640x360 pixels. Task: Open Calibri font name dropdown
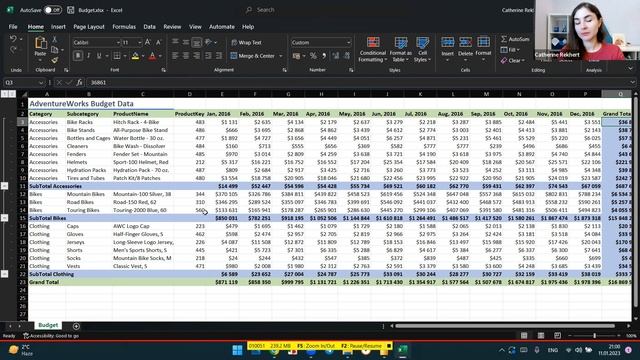pyautogui.click(x=118, y=42)
